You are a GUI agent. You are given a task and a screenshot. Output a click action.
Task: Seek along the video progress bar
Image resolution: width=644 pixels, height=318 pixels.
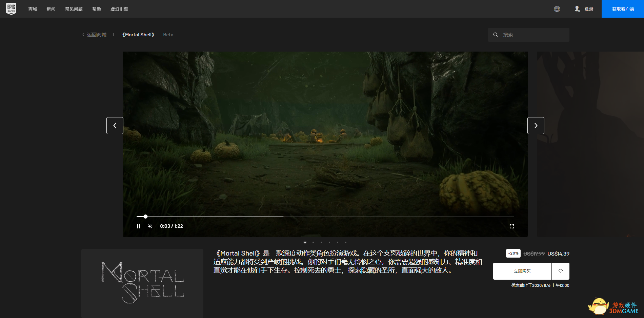coord(325,217)
